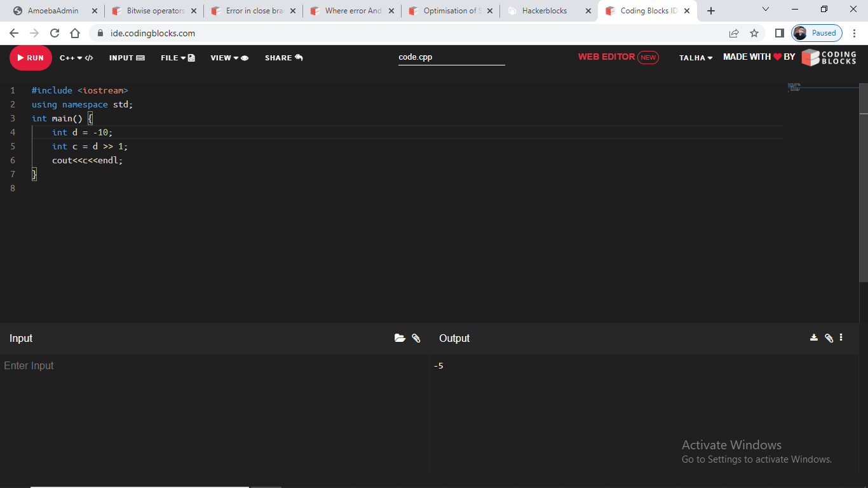Open the TALHA user dropdown
Screen dimensions: 868x488
pos(696,58)
